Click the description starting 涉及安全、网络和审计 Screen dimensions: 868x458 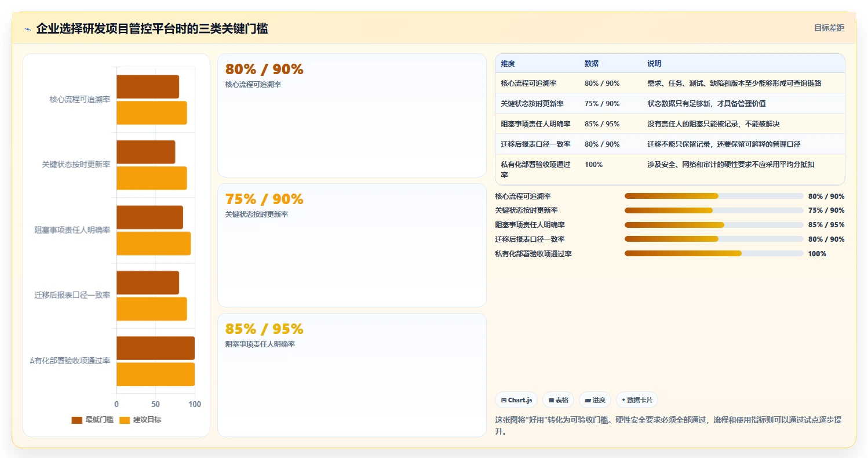click(731, 165)
